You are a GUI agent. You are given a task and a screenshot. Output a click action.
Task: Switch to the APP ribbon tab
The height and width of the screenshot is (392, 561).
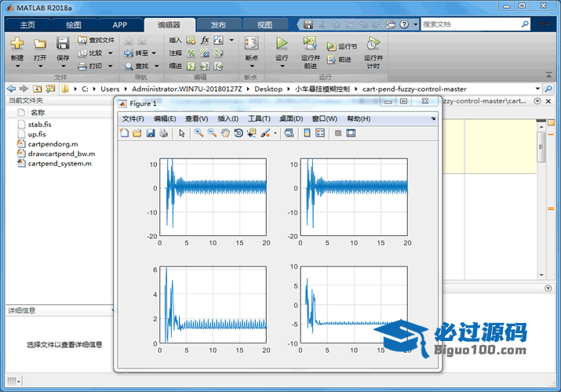tap(119, 25)
